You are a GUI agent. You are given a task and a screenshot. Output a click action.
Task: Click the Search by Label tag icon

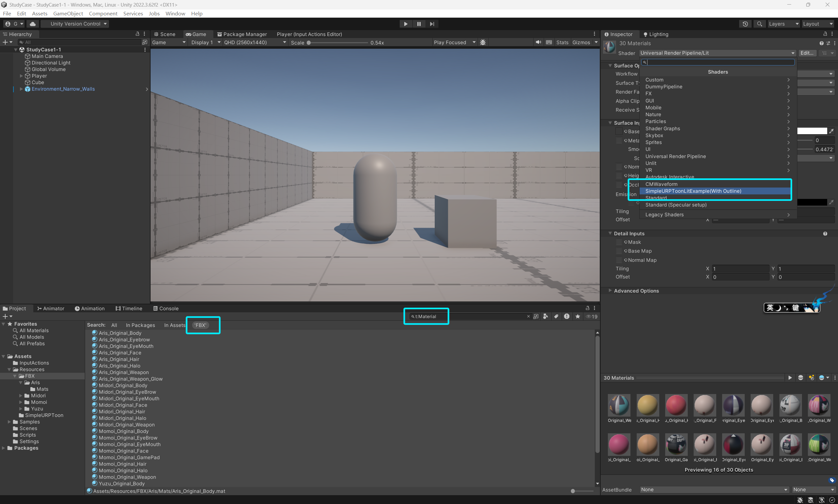(556, 316)
